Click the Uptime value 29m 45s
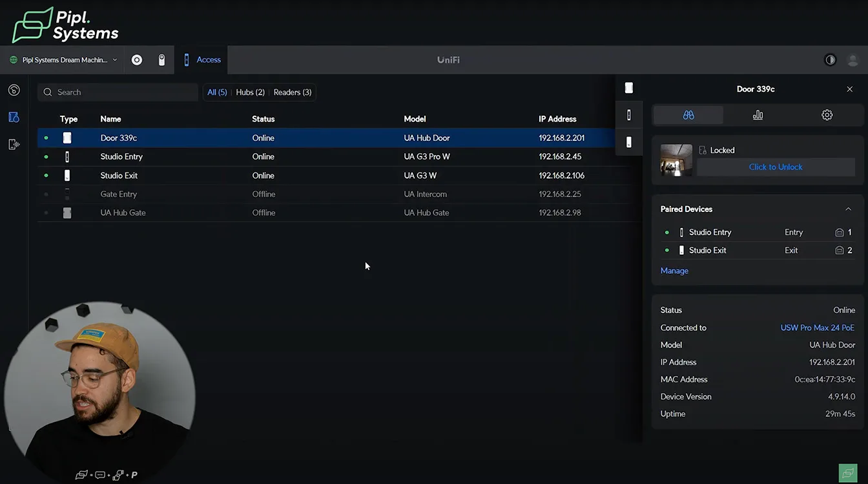The height and width of the screenshot is (484, 868). pyautogui.click(x=840, y=414)
